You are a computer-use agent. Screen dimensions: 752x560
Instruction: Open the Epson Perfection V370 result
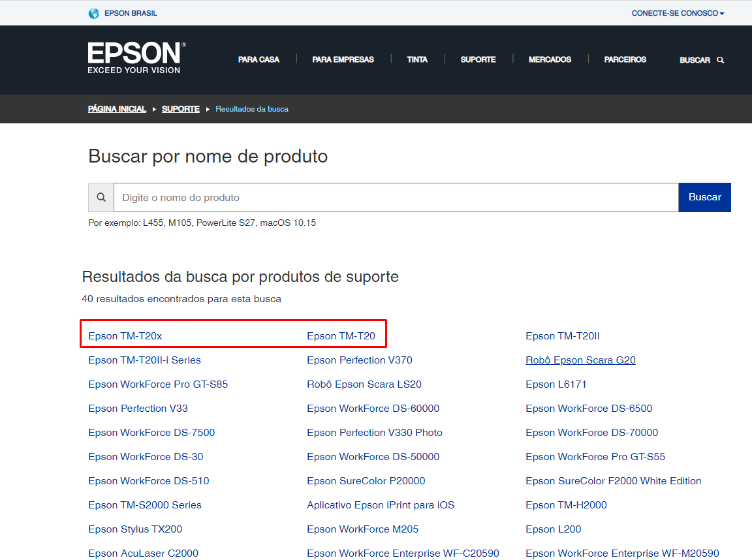point(360,360)
